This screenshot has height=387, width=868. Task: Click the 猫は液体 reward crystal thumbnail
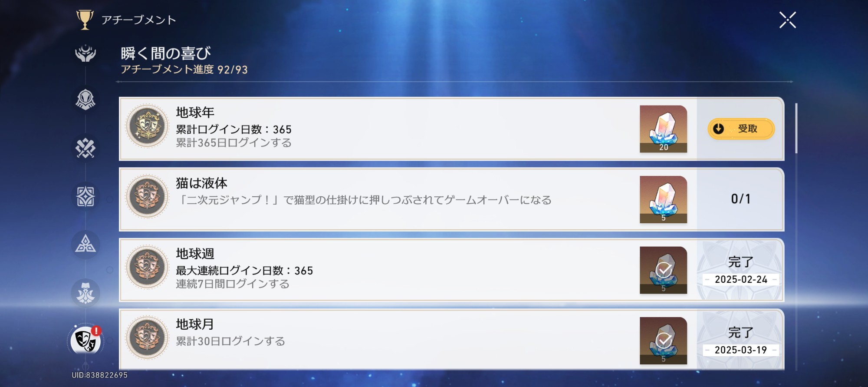663,199
